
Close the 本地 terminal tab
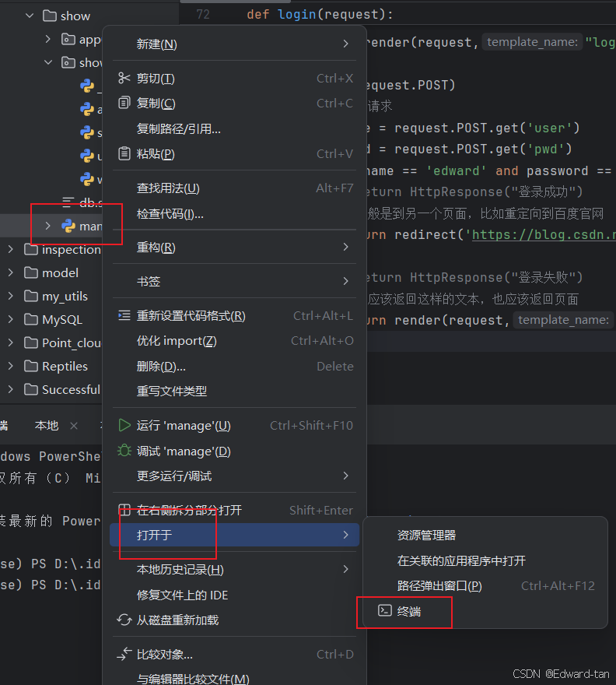[x=74, y=426]
